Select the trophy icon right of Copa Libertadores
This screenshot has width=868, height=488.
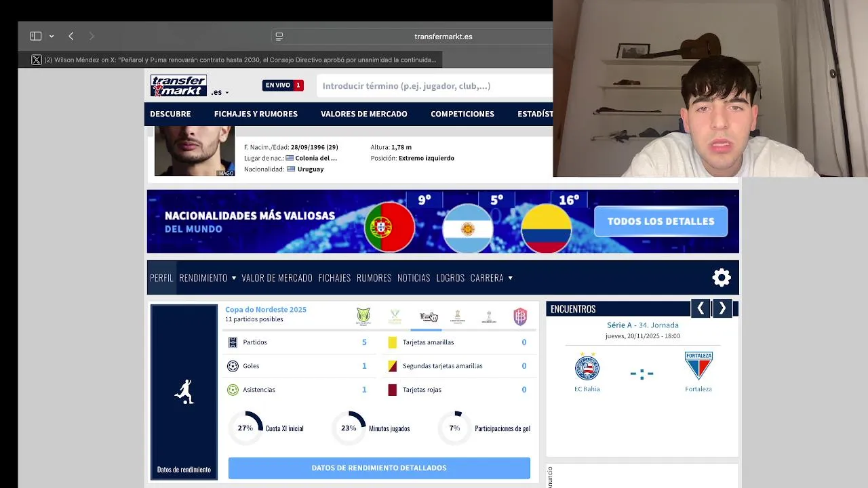(489, 317)
